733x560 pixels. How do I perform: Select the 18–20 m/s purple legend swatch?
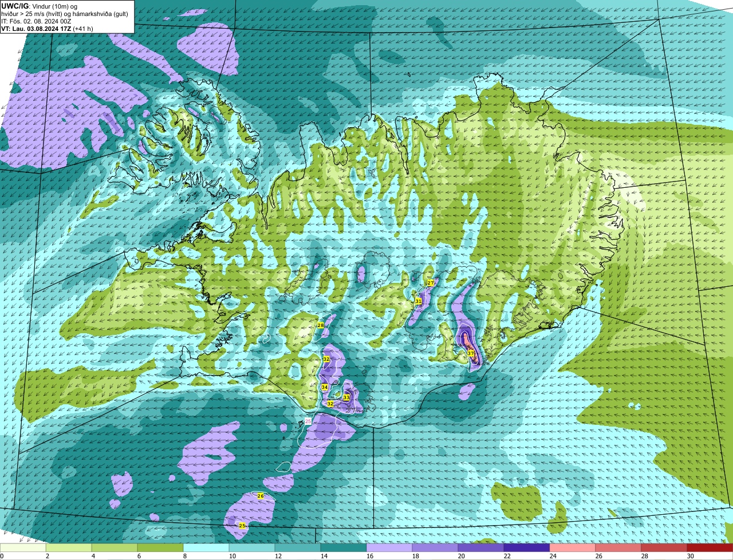435,547
